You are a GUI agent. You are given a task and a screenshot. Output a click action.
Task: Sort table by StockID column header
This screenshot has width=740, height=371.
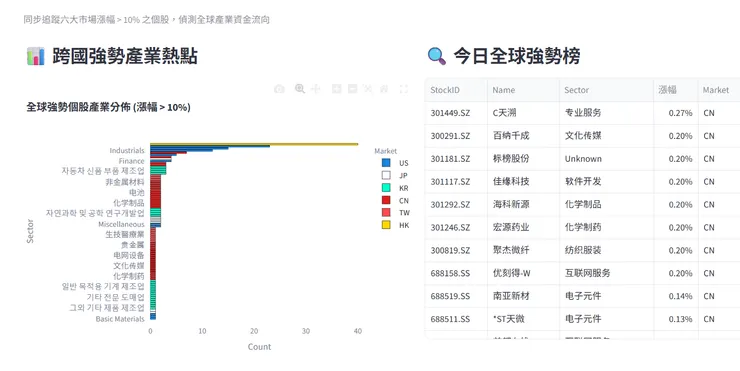tap(456, 90)
